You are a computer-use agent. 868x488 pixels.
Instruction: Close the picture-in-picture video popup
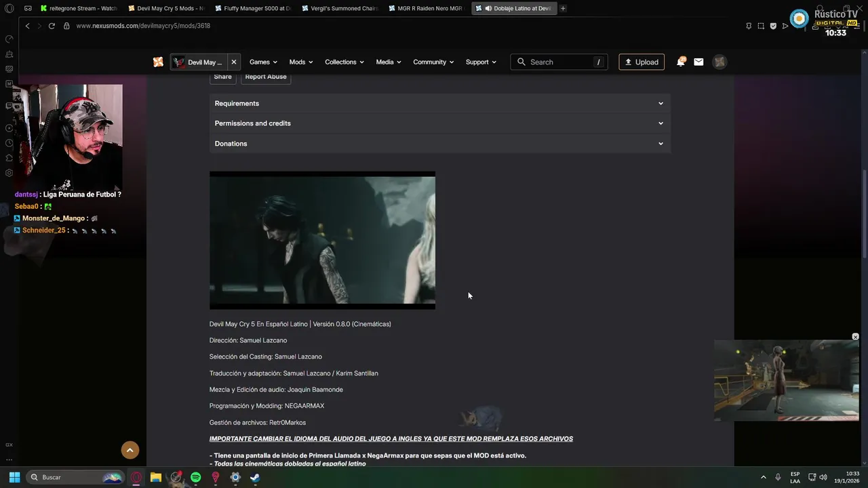coord(855,337)
